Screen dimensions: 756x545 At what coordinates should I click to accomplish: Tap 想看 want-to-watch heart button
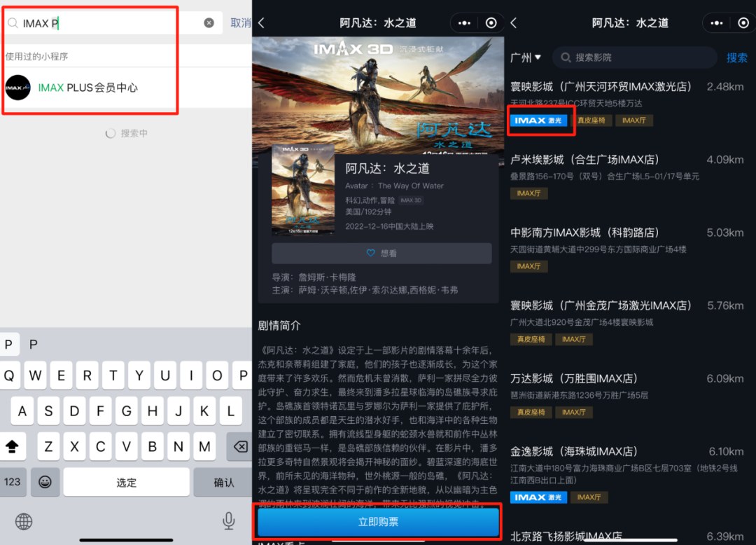point(381,253)
